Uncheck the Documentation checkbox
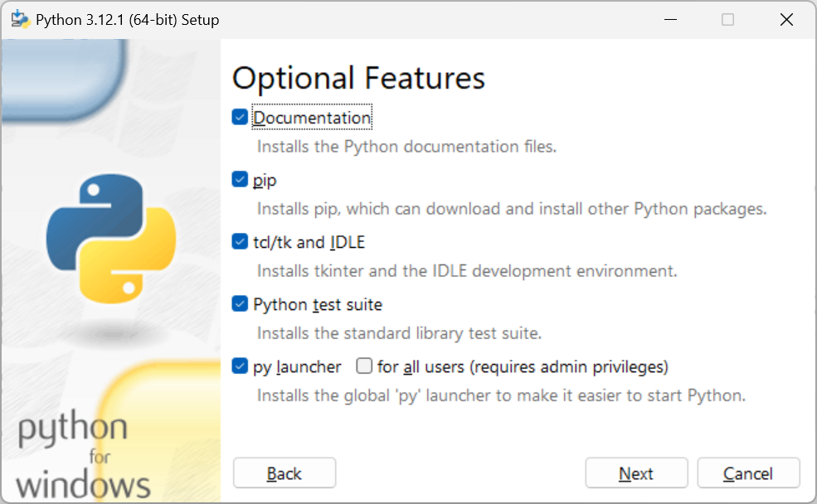Screen dimensions: 817x504 (x=240, y=118)
